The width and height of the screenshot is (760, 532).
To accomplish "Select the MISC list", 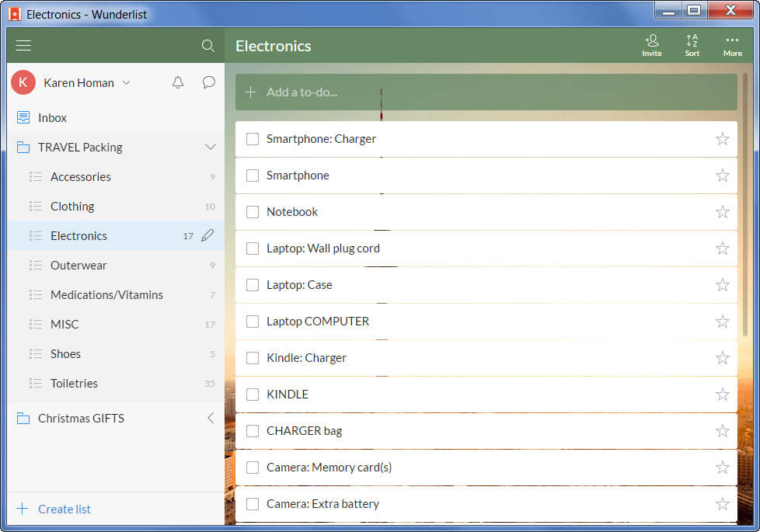I will (x=116, y=325).
